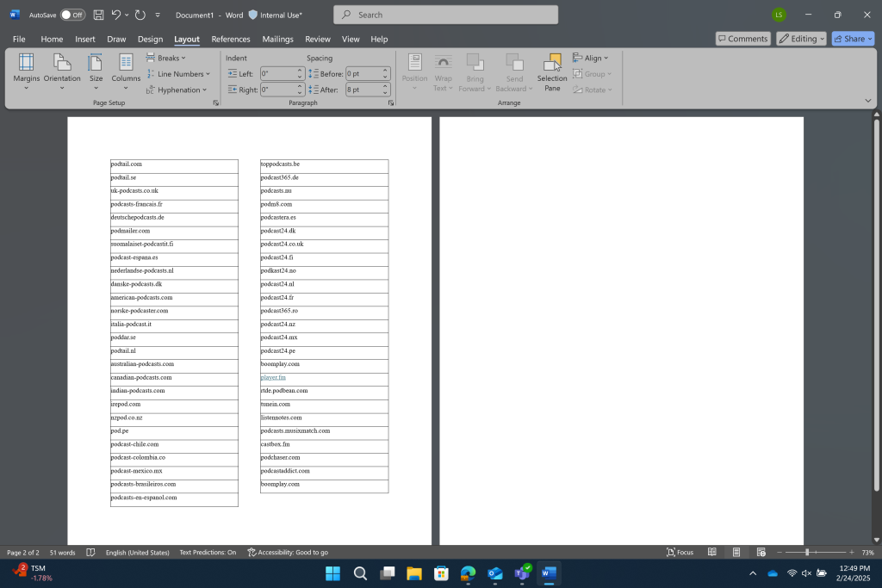Click English (United States) language
The width and height of the screenshot is (882, 588).
(x=137, y=553)
